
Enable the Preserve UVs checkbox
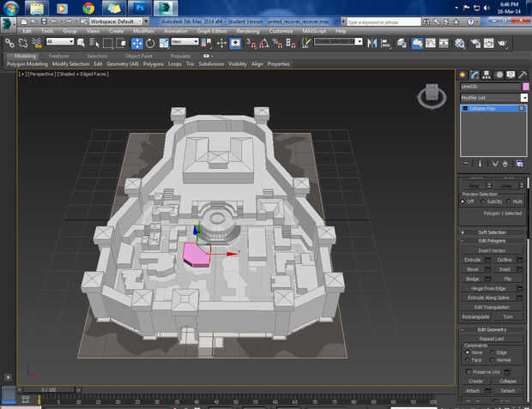click(468, 371)
